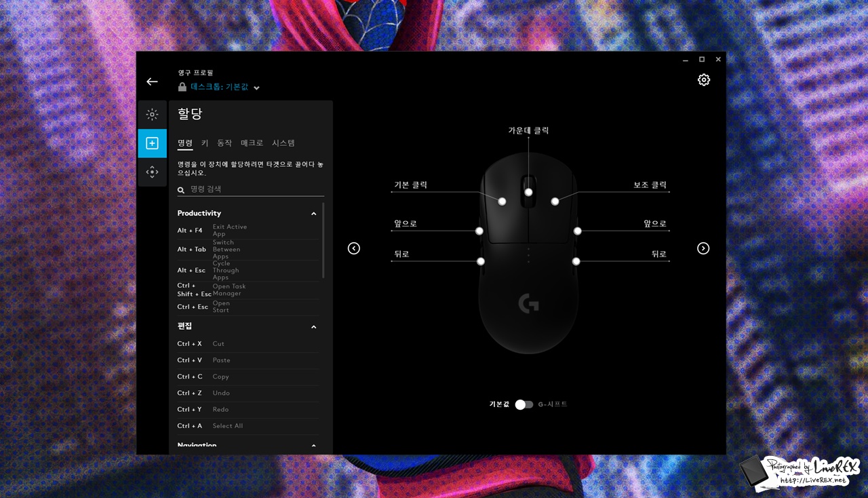Select the Ctrl + X Cut command

[x=248, y=344]
